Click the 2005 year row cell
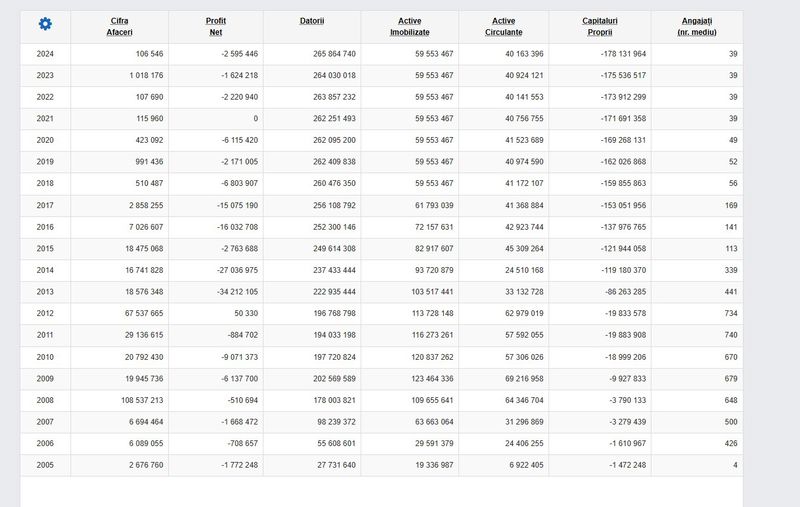Image resolution: width=800 pixels, height=507 pixels. click(x=45, y=465)
